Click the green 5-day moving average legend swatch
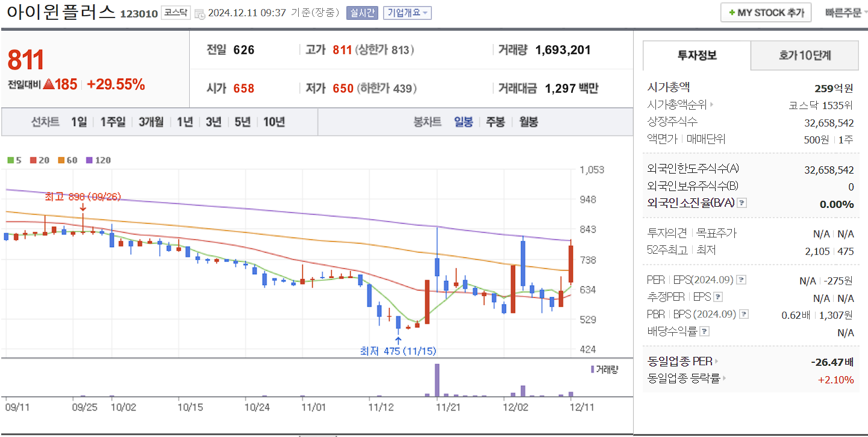Screen dimensions: 868x437 [x=10, y=160]
